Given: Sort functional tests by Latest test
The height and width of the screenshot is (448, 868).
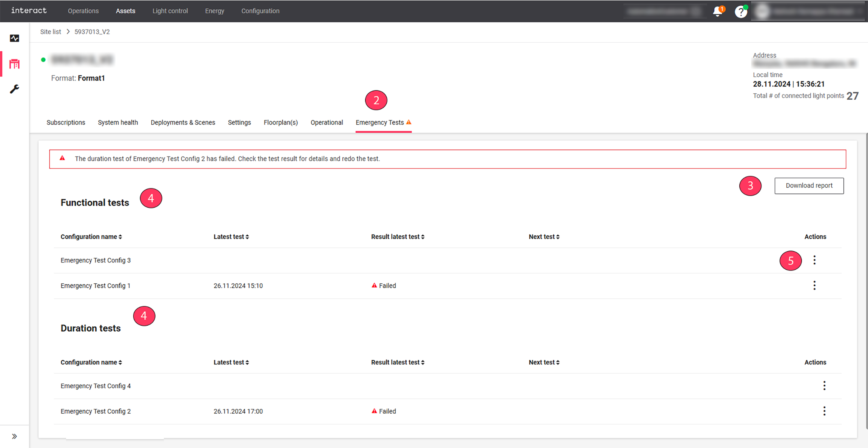Looking at the screenshot, I should click(x=231, y=237).
